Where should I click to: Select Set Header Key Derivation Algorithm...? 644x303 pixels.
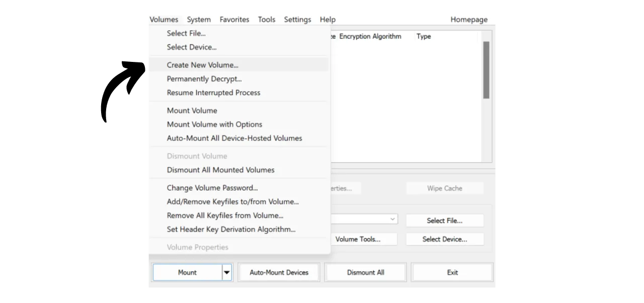239,230
